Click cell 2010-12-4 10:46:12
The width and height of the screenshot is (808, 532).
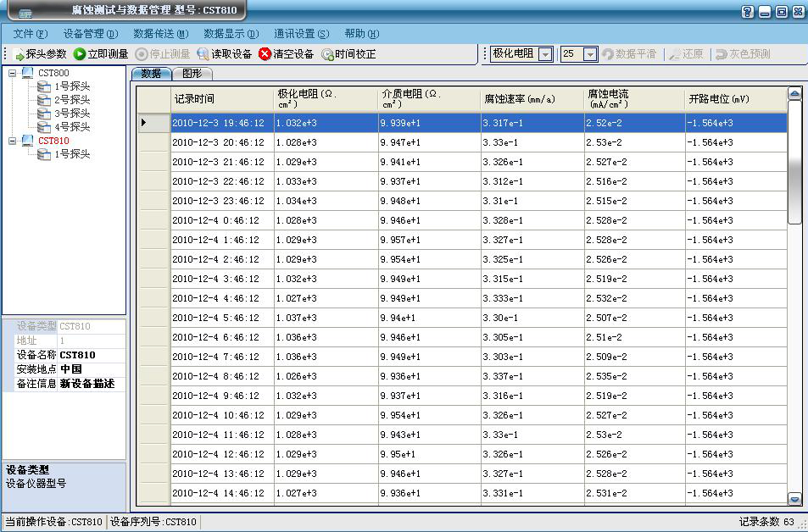pyautogui.click(x=222, y=416)
